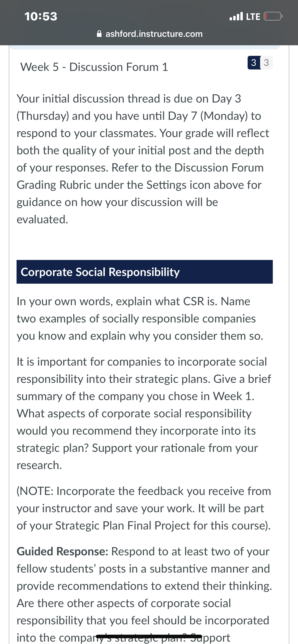This screenshot has height=644, width=298.
Task: Tap the lock icon beside the URL
Action: tap(99, 34)
